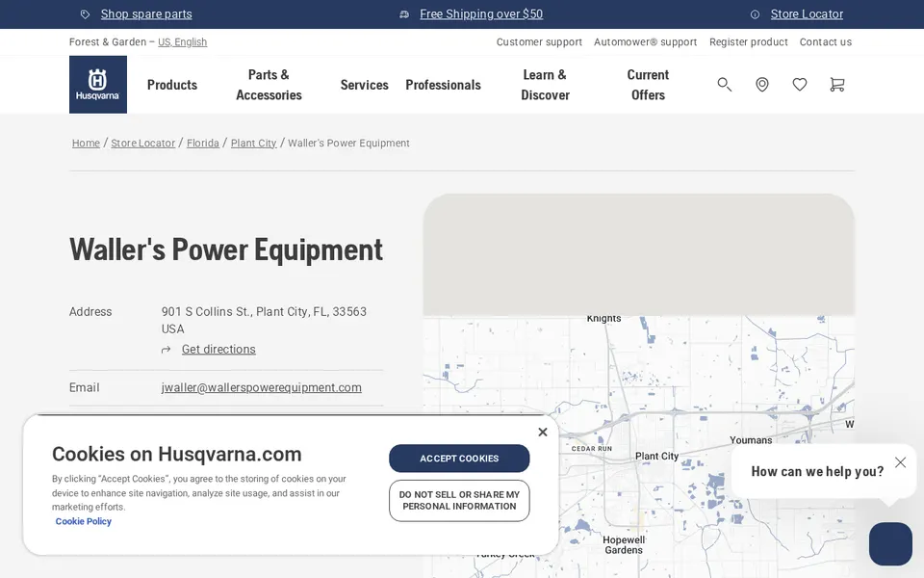The image size is (924, 578).
Task: Open the chat widget button
Action: [x=890, y=543]
